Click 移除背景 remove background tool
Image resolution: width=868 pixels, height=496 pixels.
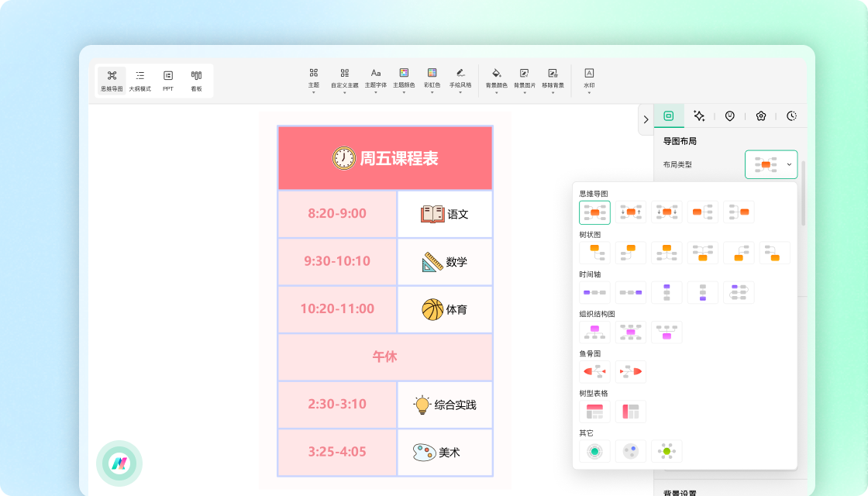point(553,81)
